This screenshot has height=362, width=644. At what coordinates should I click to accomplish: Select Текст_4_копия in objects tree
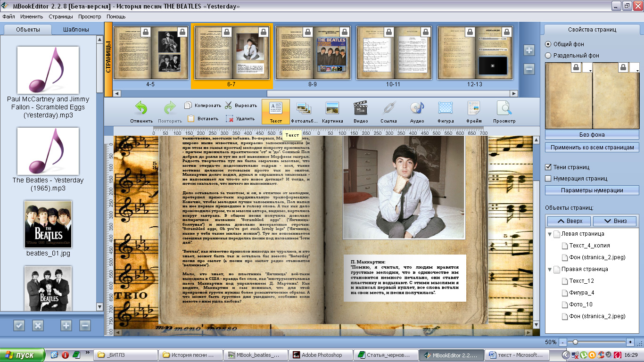tap(589, 246)
